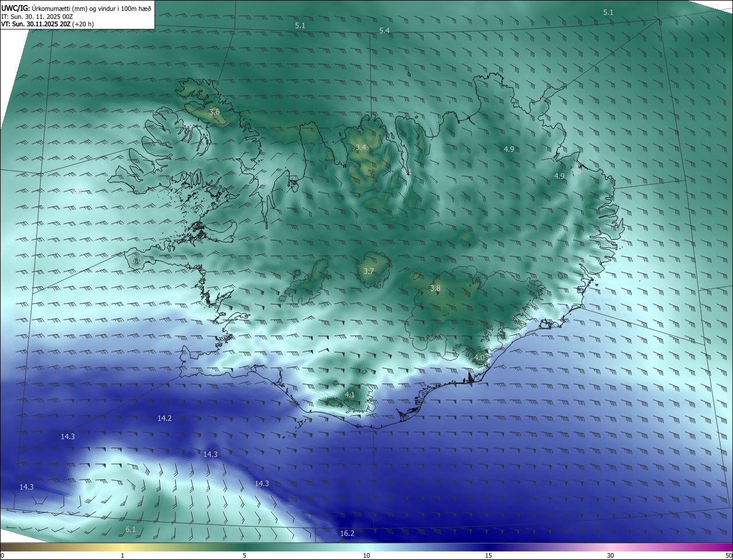Image resolution: width=733 pixels, height=560 pixels.
Task: Click the 16.2 value at the bottom center
Action: coord(347,534)
